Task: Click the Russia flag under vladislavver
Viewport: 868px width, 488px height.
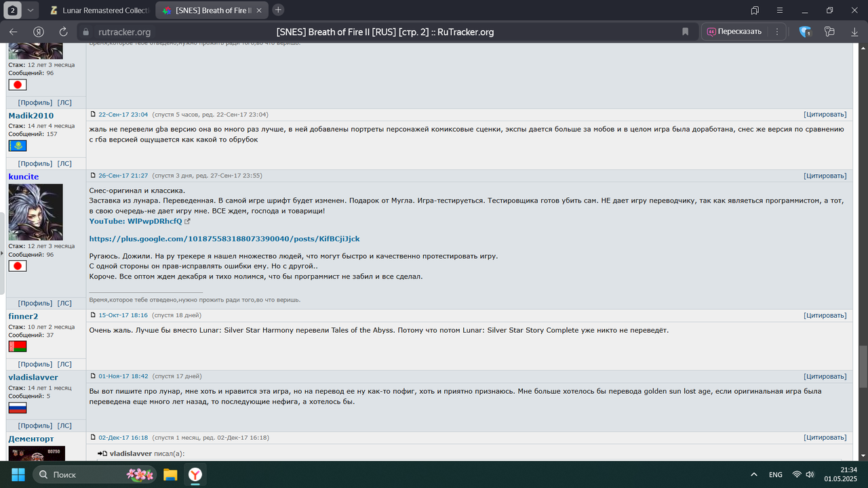Action: [x=17, y=408]
